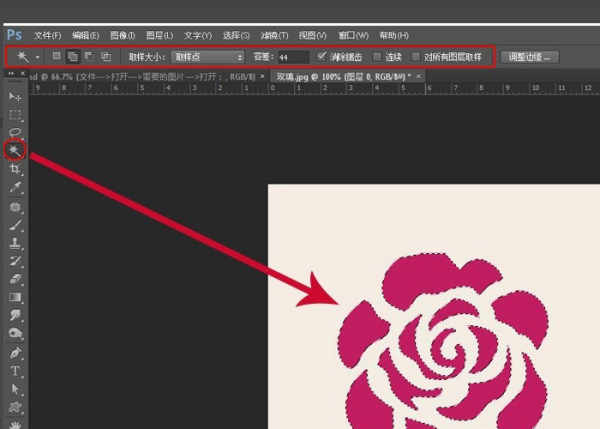Select the Clone Stamp tool
600x429 pixels.
click(x=15, y=243)
